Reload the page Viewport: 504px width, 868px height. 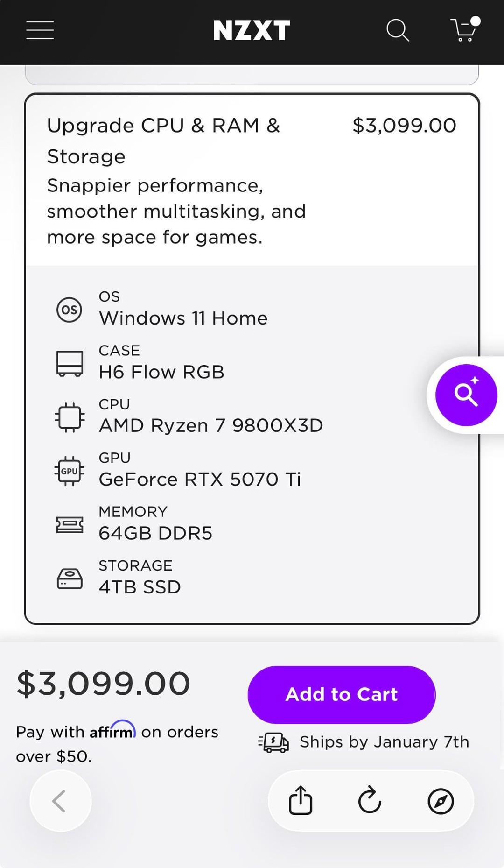coord(370,801)
